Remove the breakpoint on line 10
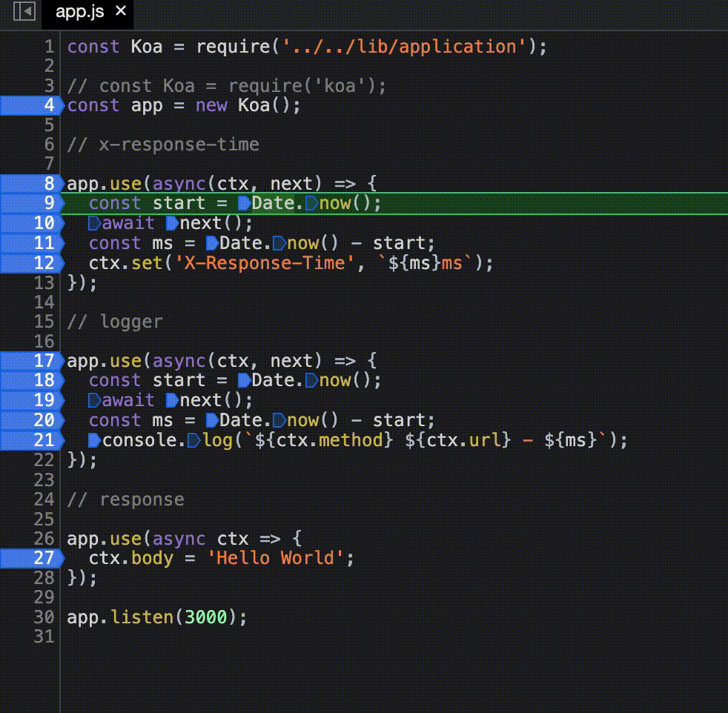Viewport: 728px width, 713px height. coord(32,223)
